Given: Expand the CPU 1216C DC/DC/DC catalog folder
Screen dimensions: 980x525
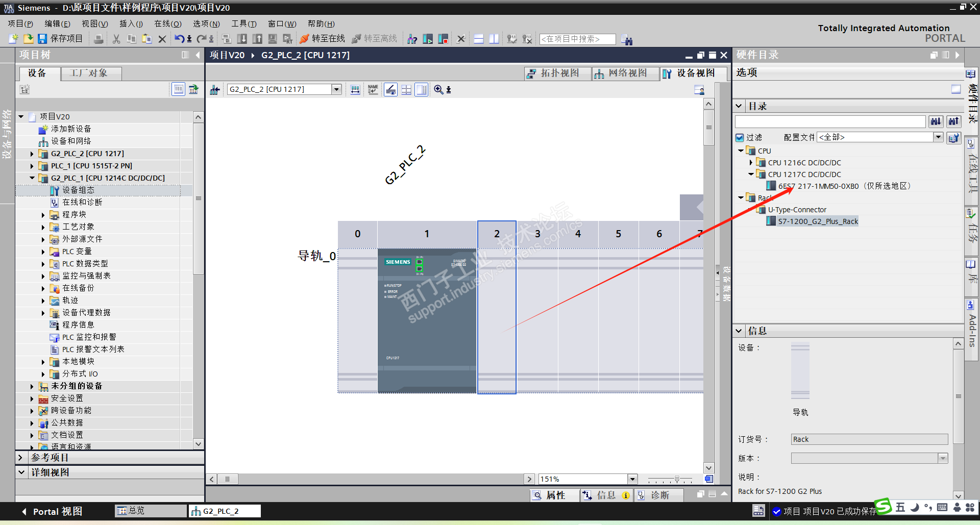Looking at the screenshot, I should click(x=751, y=163).
